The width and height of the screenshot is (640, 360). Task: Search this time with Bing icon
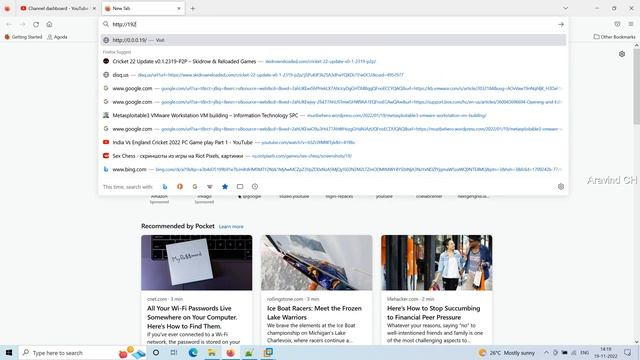pos(165,187)
